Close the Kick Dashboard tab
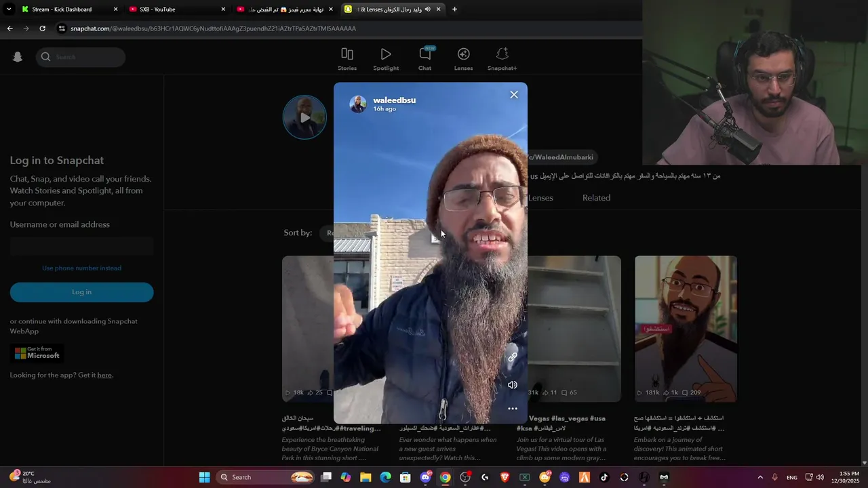Viewport: 868px width, 488px height. coord(115,9)
